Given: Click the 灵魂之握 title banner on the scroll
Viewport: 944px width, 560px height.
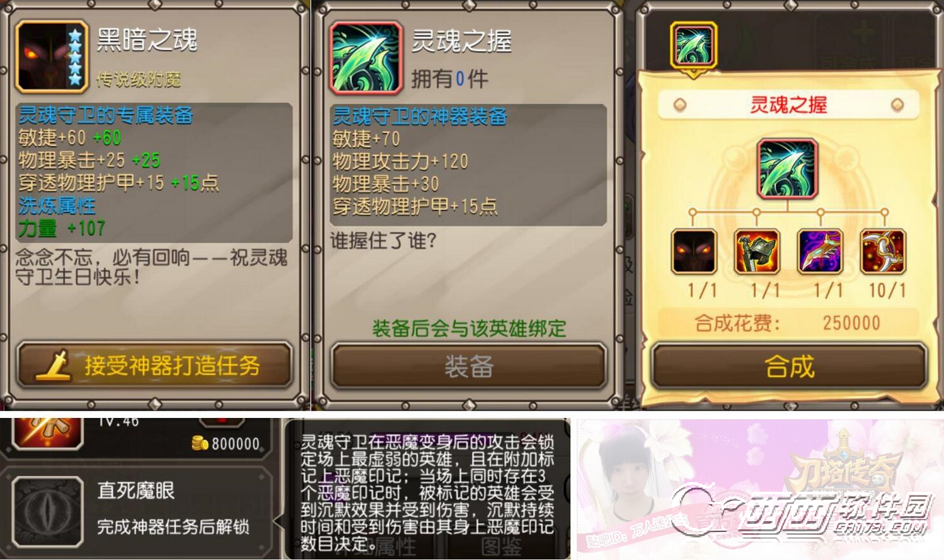Looking at the screenshot, I should click(788, 104).
